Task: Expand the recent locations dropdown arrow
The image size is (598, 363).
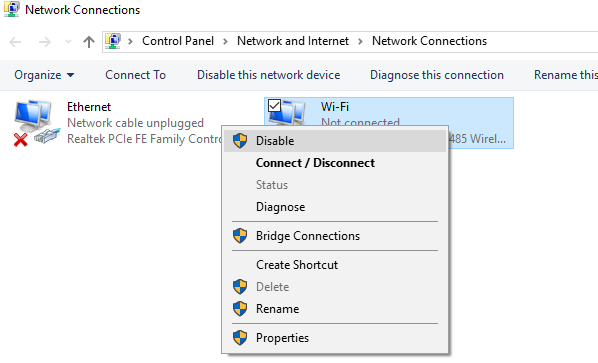Action: (68, 42)
